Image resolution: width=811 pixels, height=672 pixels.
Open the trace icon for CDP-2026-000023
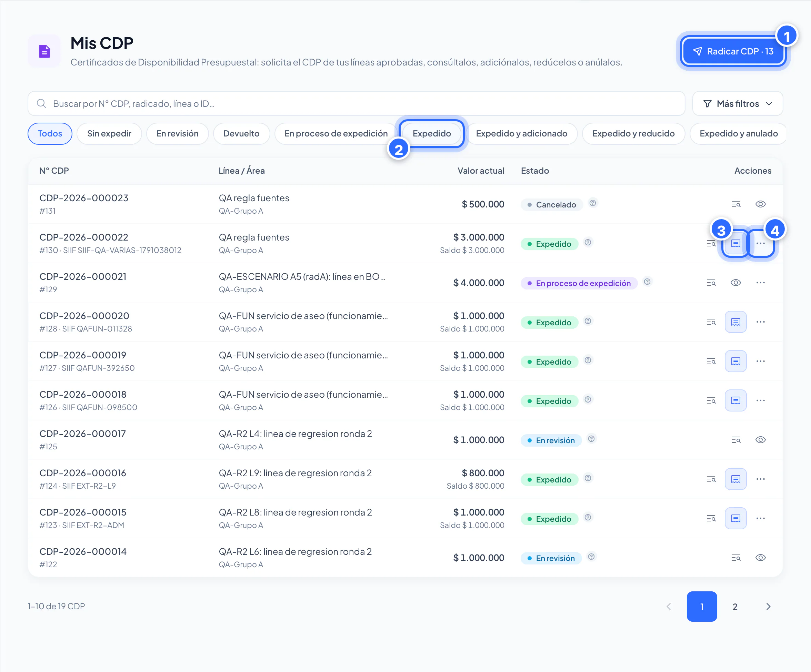pyautogui.click(x=736, y=204)
